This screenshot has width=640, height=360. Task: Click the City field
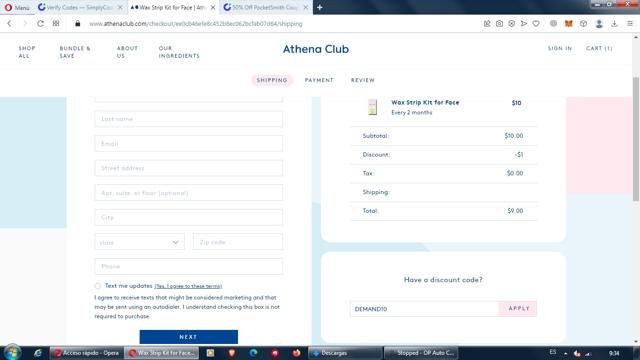click(189, 218)
